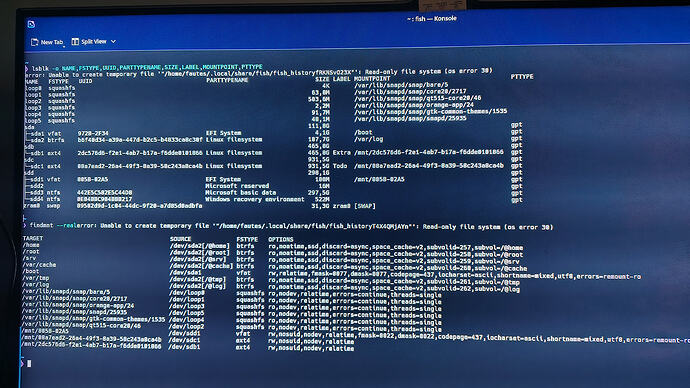Open the Split View dropdown arrow
Image resolution: width=690 pixels, height=388 pixels.
114,41
